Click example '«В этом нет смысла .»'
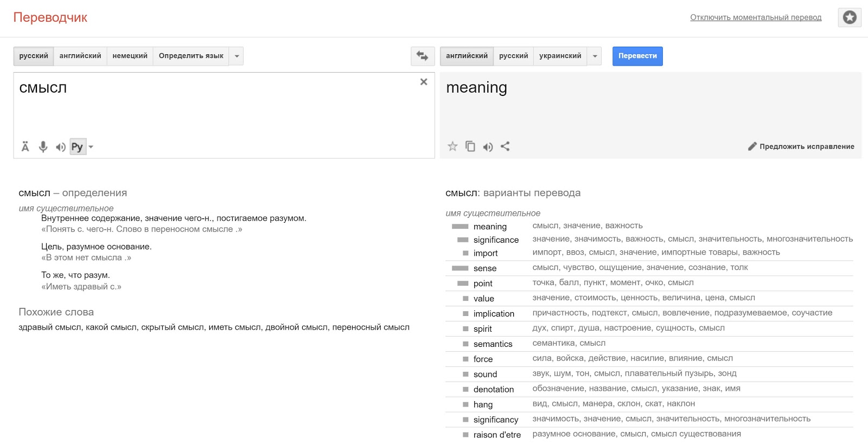 [x=86, y=257]
